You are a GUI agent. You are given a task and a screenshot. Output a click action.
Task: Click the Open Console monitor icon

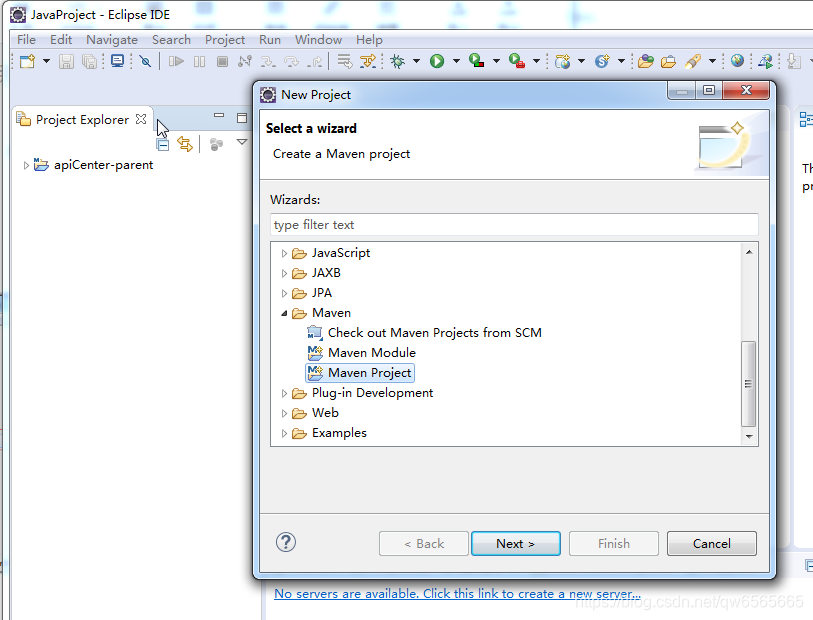coord(117,61)
